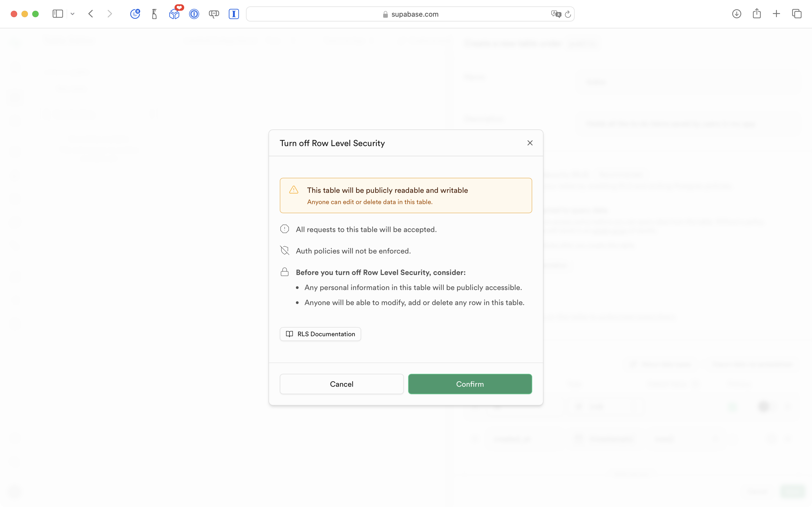The height and width of the screenshot is (507, 812).
Task: Close the dialog using the X icon
Action: tap(530, 143)
